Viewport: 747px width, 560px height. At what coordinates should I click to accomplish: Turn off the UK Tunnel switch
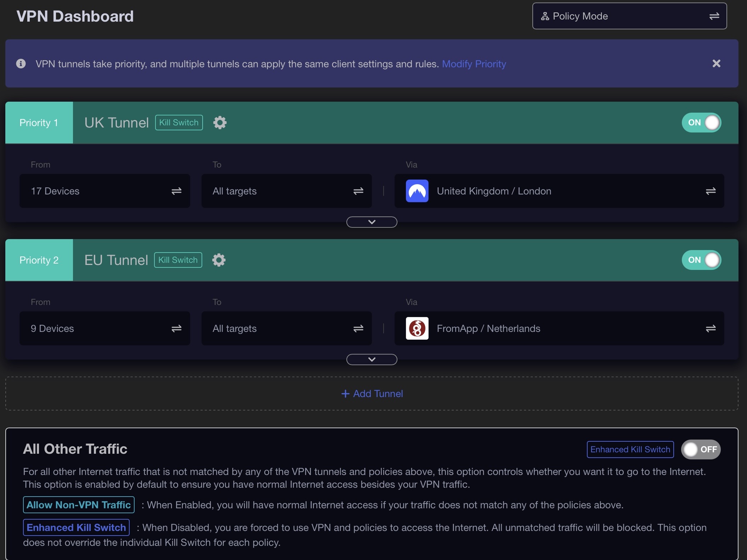pos(701,123)
